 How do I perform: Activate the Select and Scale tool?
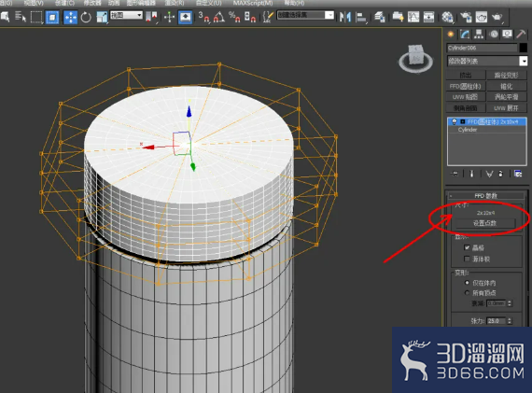(102, 17)
